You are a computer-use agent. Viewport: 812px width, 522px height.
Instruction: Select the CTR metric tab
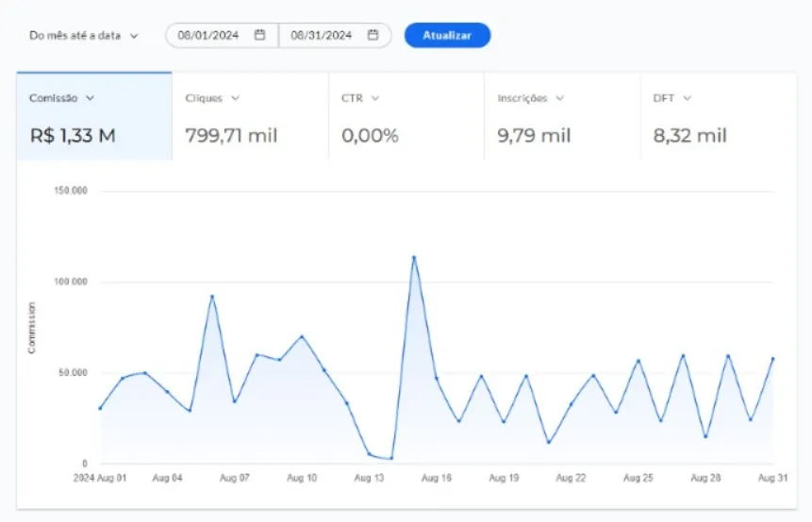[x=406, y=117]
